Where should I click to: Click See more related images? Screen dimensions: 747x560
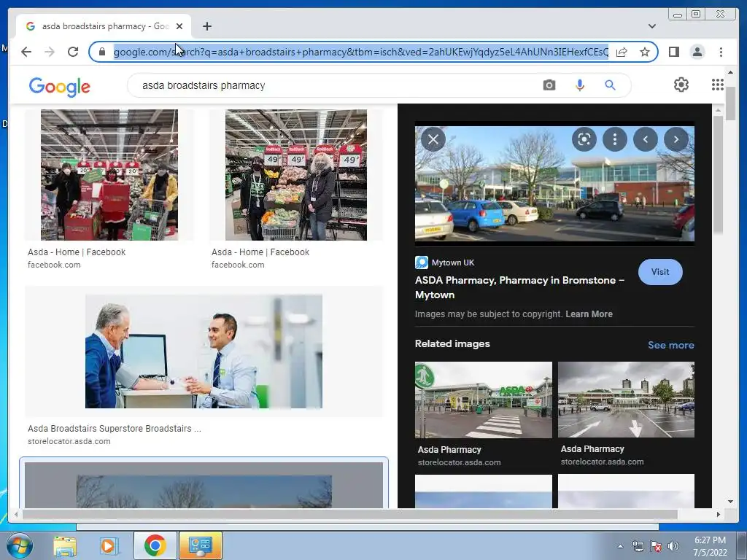coord(671,345)
